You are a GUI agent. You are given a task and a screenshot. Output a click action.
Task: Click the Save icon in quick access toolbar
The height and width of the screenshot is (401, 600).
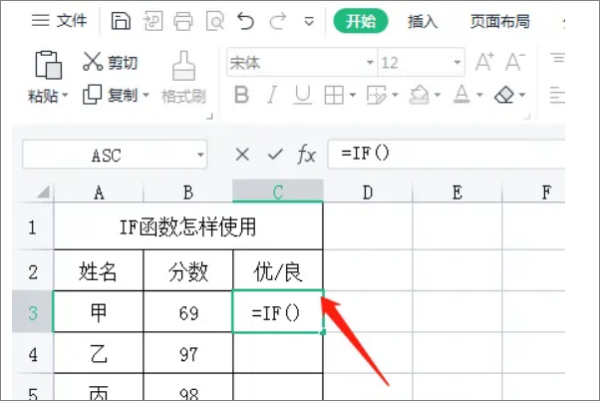(x=121, y=21)
